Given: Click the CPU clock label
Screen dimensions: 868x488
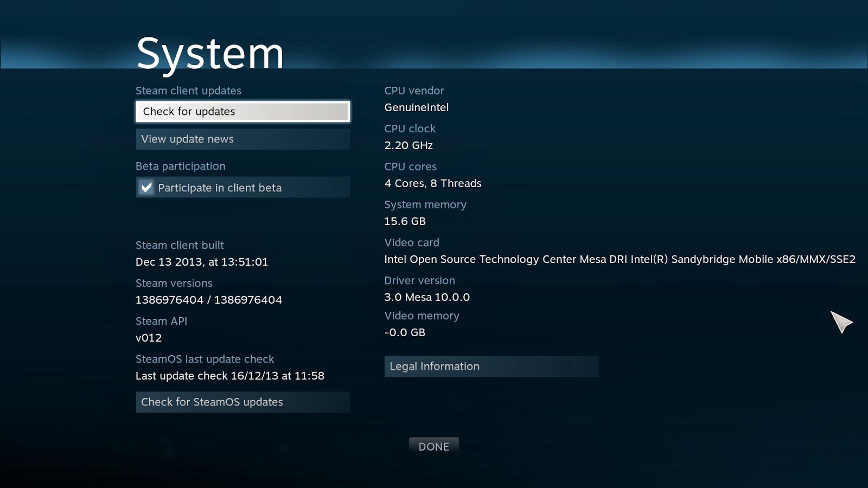Looking at the screenshot, I should point(410,129).
